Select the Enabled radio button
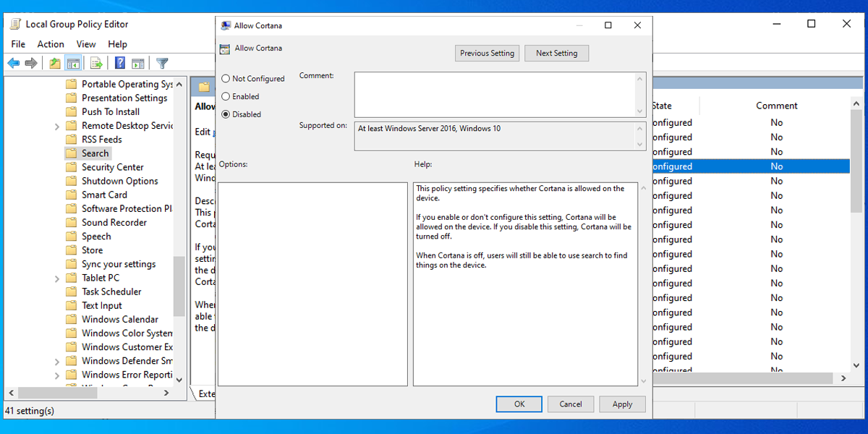This screenshot has height=434, width=868. tap(226, 96)
